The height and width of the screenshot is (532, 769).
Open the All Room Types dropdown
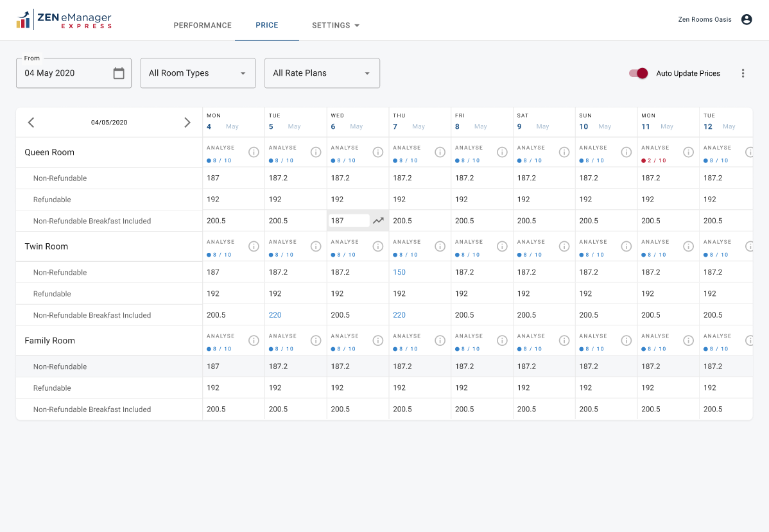click(x=198, y=73)
